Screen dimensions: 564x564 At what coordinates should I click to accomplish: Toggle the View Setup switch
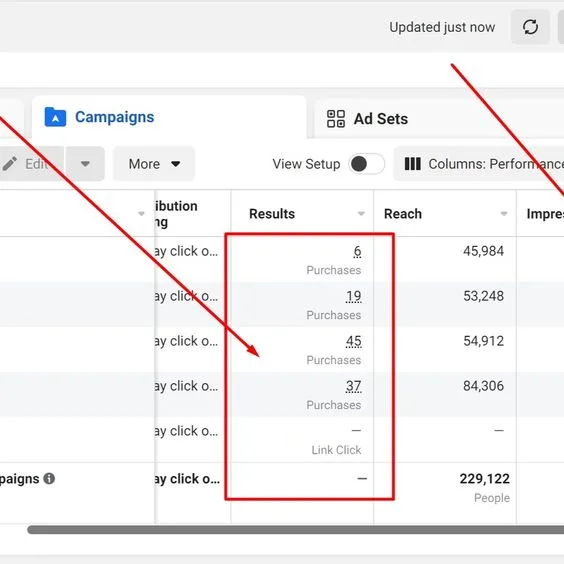pos(367,164)
